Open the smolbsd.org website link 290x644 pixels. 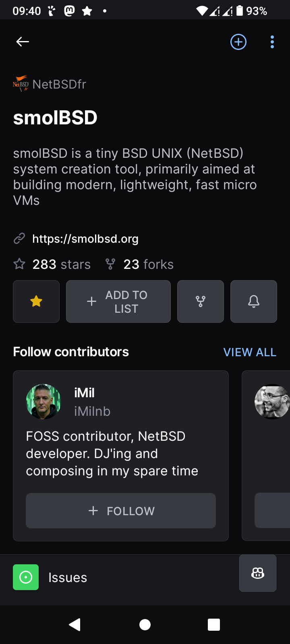click(85, 239)
